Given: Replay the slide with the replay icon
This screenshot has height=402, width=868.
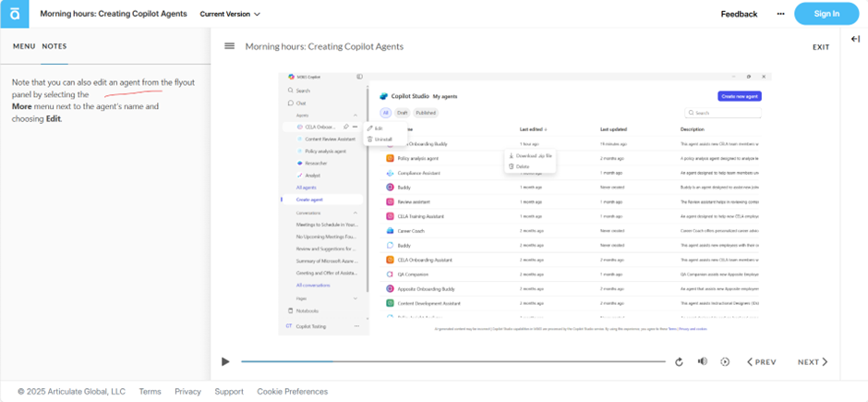Looking at the screenshot, I should 680,362.
